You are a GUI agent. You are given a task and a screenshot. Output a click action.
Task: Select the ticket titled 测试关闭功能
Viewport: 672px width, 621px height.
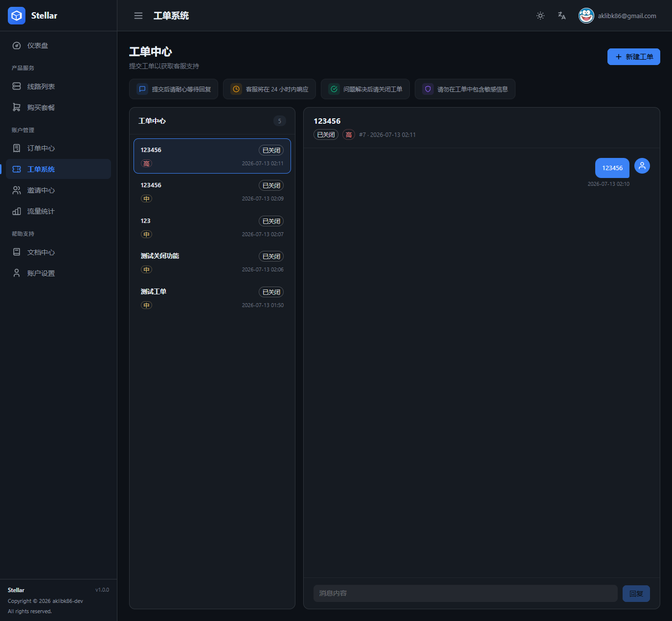[x=212, y=262]
